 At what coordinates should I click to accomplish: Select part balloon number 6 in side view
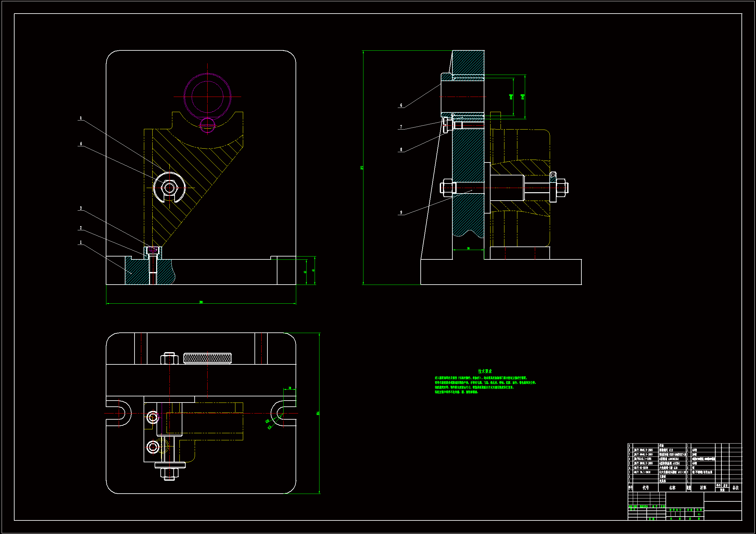[x=401, y=105]
